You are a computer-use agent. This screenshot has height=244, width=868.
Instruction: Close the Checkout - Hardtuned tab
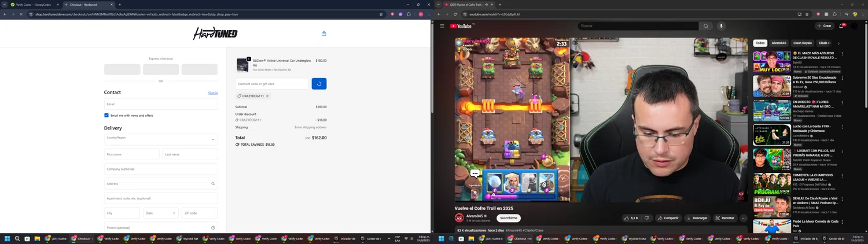pos(112,5)
